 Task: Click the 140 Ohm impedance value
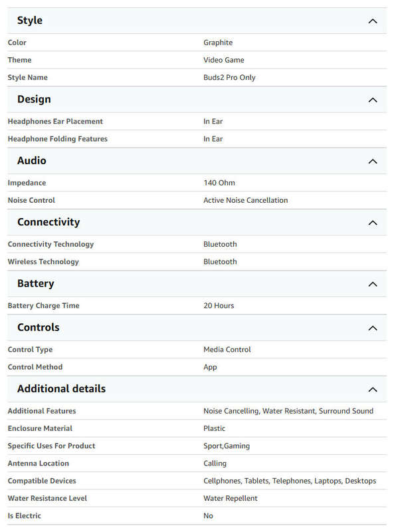219,182
